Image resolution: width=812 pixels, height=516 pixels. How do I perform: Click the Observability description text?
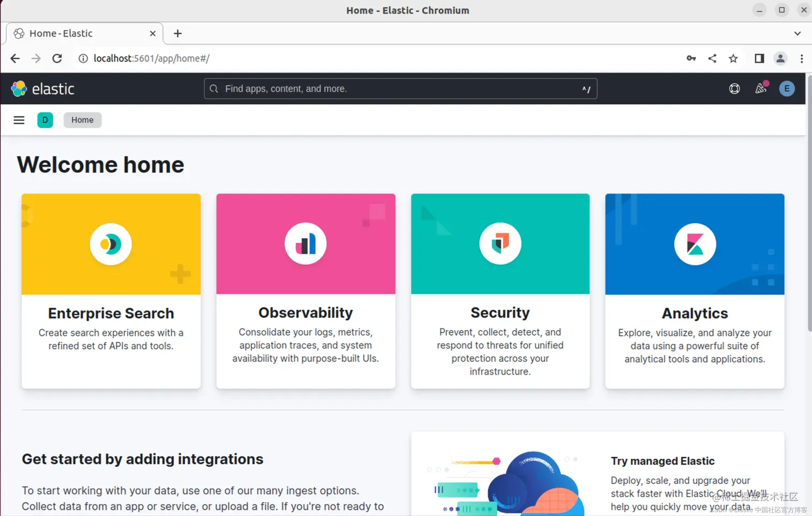click(306, 345)
